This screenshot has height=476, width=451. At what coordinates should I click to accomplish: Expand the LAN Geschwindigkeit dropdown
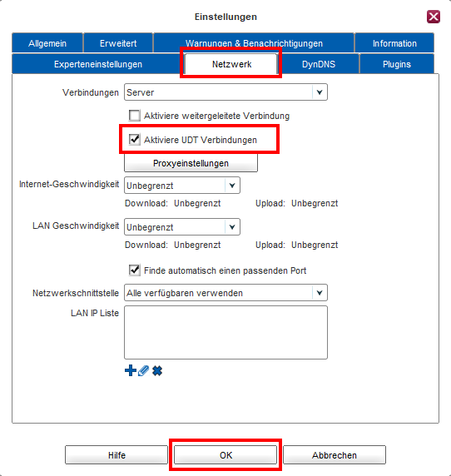182,227
